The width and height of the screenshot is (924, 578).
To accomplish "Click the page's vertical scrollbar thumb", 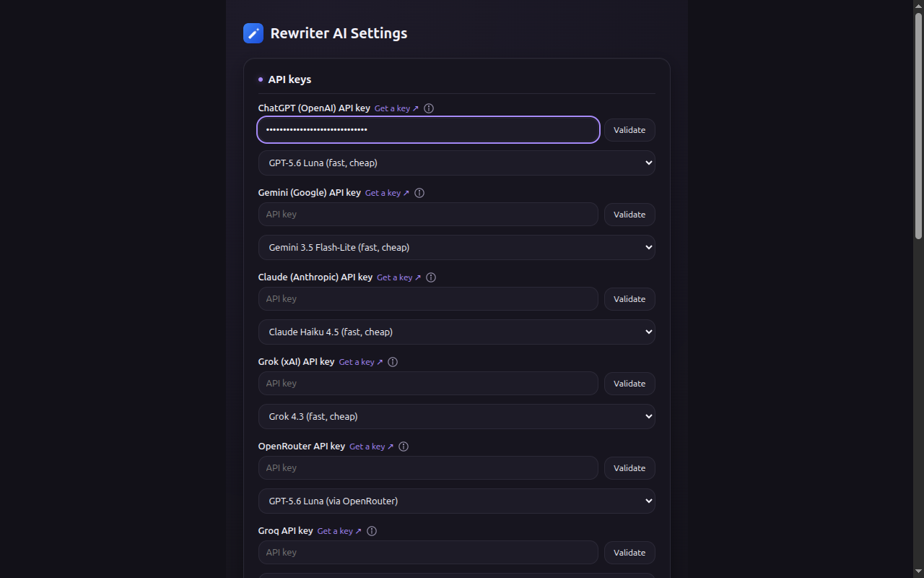I will (x=918, y=126).
